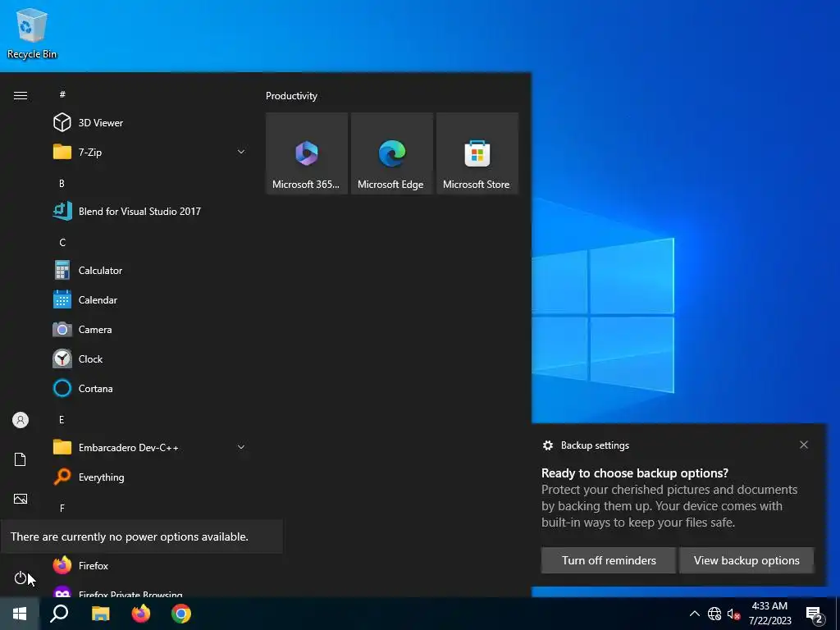Open Firefox from the app list

[x=150, y=565]
